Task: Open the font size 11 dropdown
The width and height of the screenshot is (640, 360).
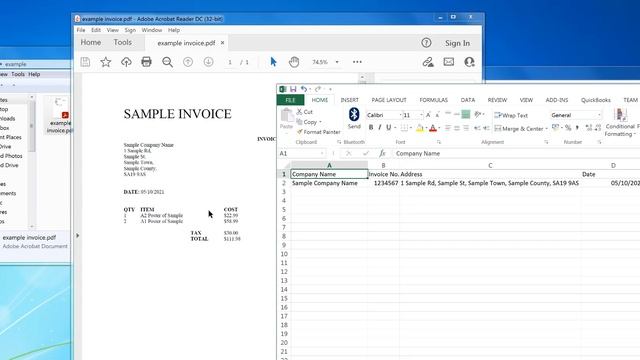Action: 421,115
